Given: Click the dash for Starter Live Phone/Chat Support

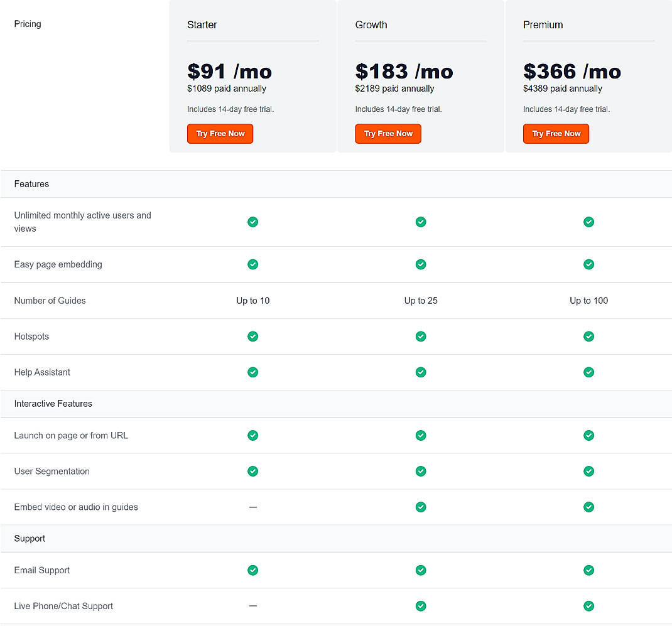Looking at the screenshot, I should pos(252,606).
